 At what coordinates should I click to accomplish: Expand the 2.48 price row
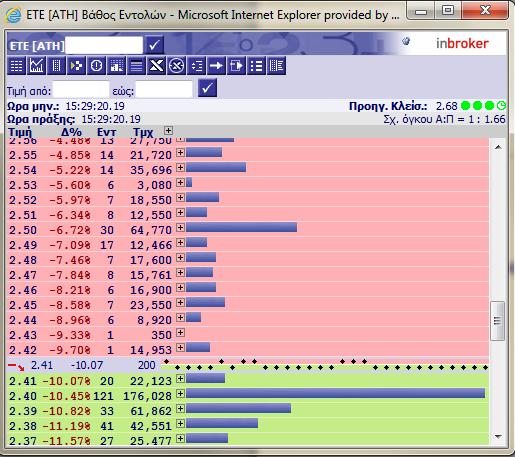180,257
